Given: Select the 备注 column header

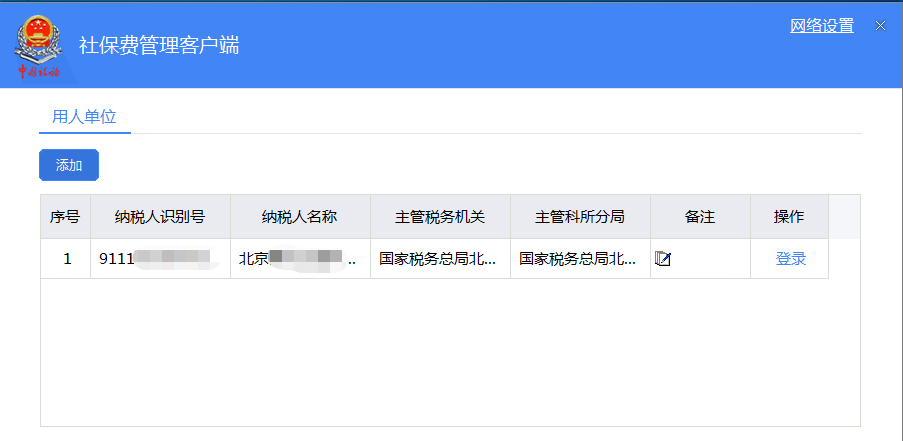Looking at the screenshot, I should coord(700,216).
